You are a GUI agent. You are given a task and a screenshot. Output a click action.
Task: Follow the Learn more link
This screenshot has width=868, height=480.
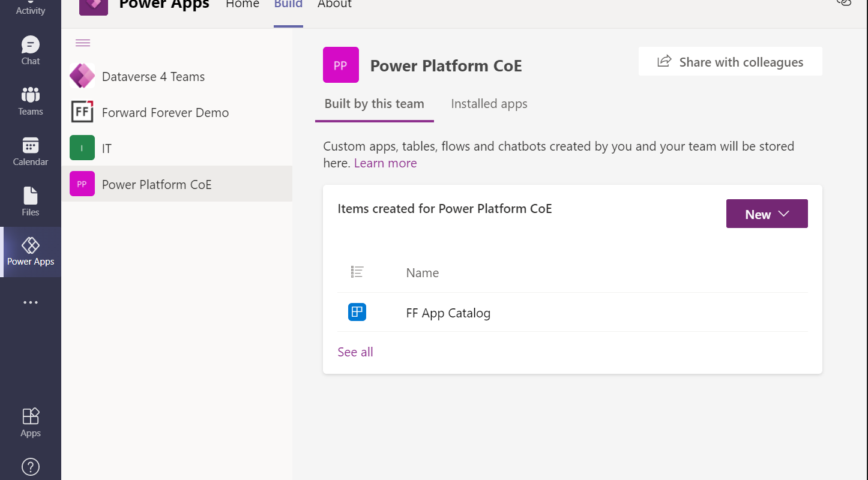coord(385,163)
